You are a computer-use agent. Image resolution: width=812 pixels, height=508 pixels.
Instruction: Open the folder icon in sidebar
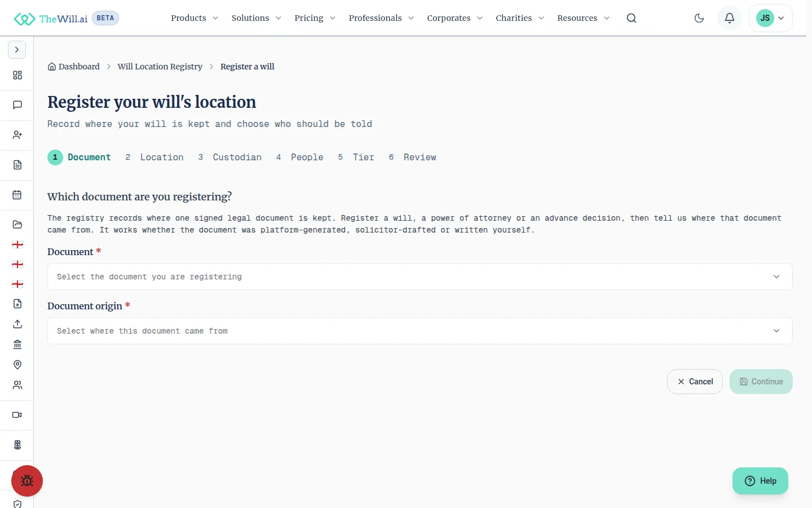(x=17, y=225)
